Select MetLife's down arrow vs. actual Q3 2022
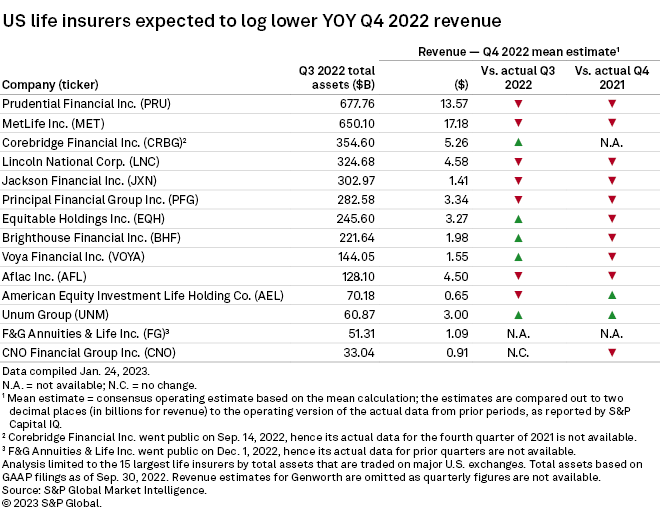 [x=518, y=123]
